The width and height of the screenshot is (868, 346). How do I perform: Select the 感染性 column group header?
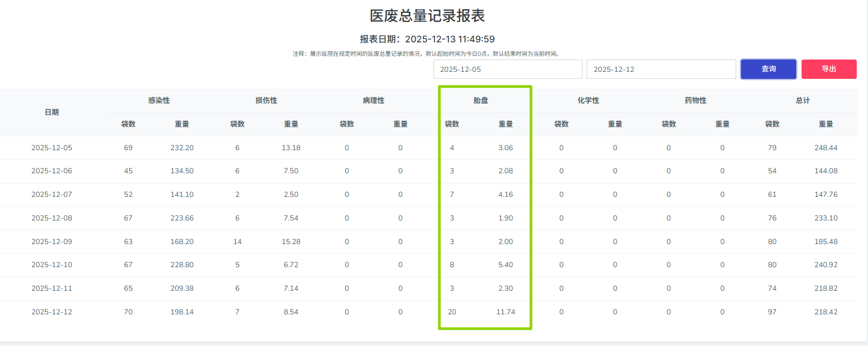[159, 100]
